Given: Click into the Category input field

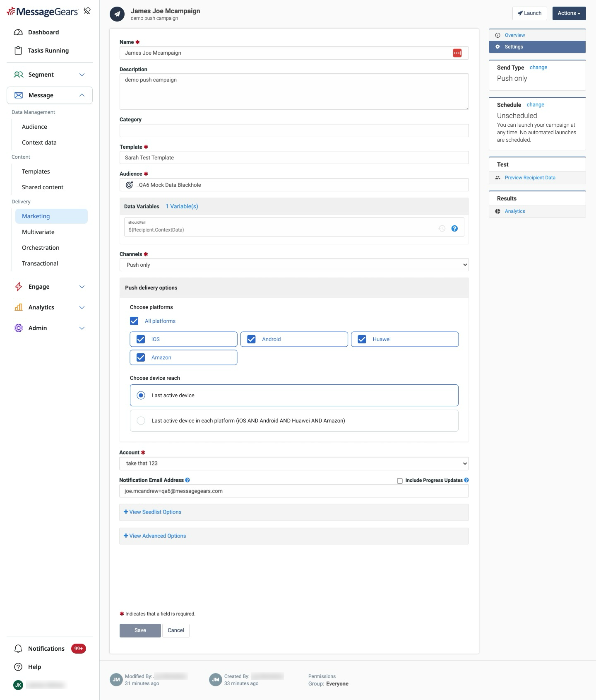Looking at the screenshot, I should pyautogui.click(x=294, y=130).
